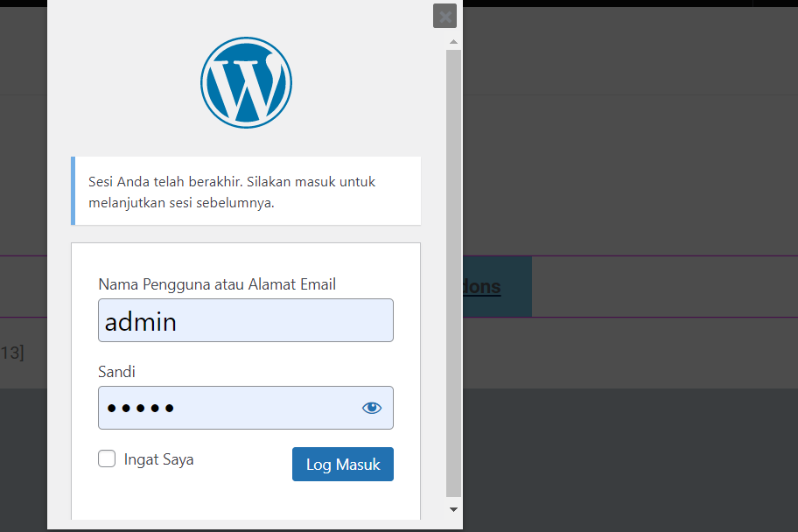Click the scrollbar down arrow
The height and width of the screenshot is (532, 798).
point(453,509)
